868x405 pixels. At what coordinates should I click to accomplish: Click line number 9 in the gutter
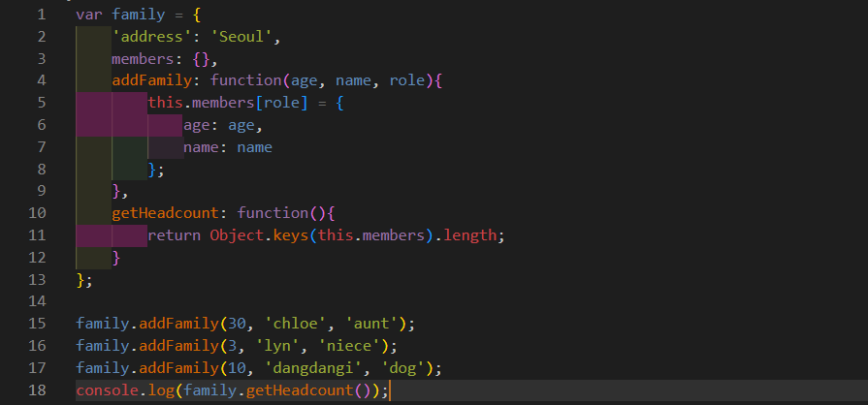coord(42,192)
